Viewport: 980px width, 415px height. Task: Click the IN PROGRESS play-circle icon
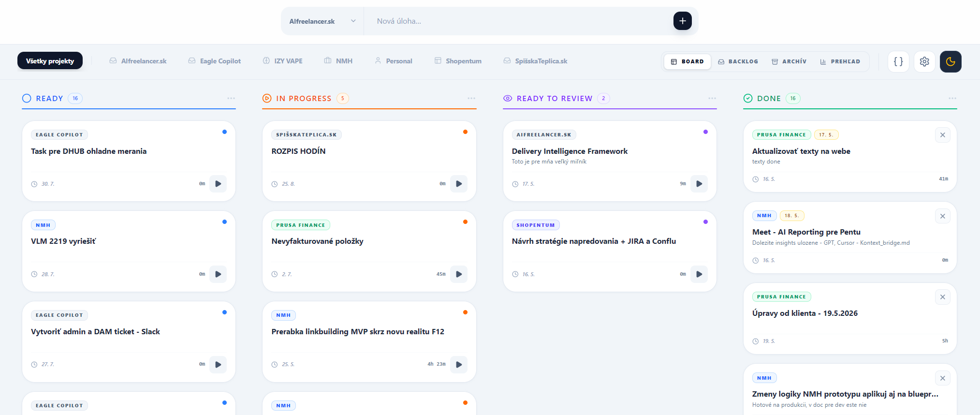point(267,98)
